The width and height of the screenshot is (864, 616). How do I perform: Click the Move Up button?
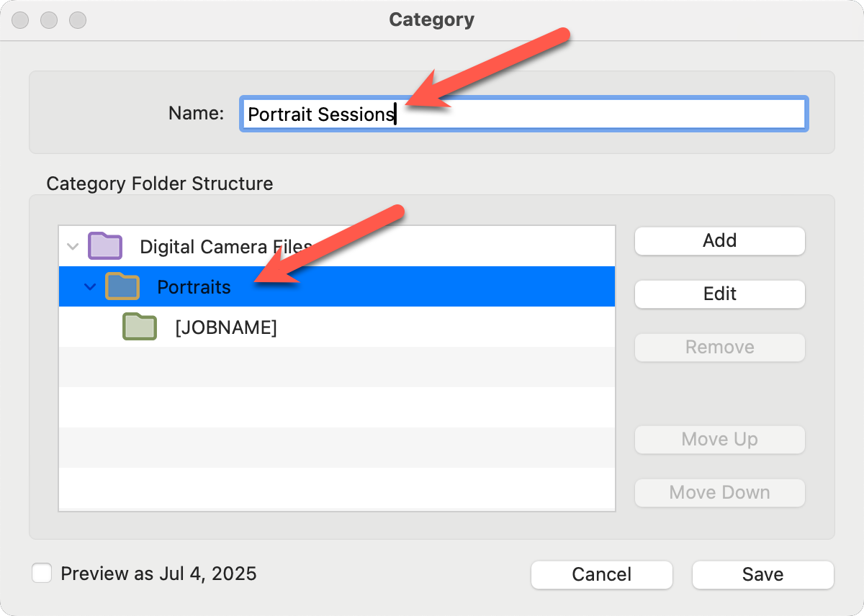pyautogui.click(x=719, y=440)
